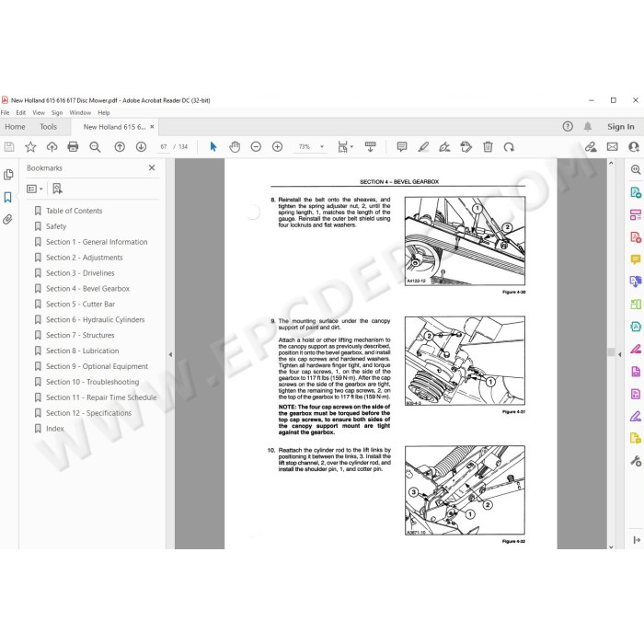Click the scrolling mode keyboard icon
The image size is (644, 644).
tap(370, 146)
